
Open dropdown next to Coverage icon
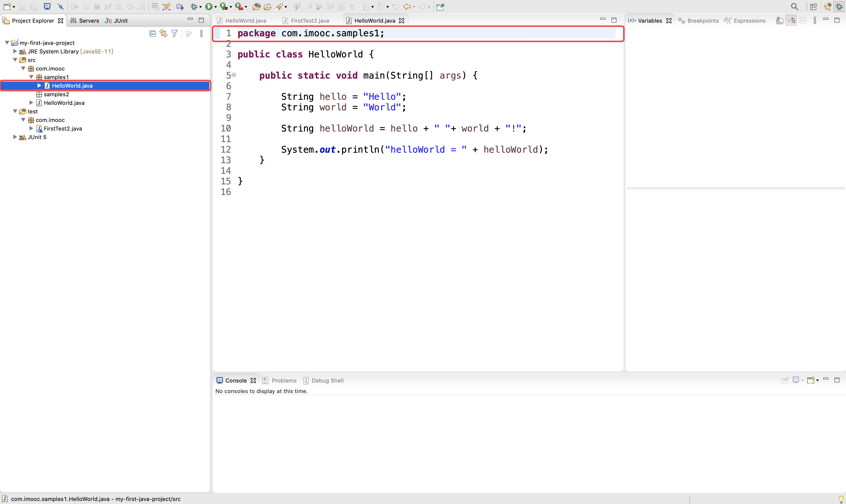click(231, 7)
